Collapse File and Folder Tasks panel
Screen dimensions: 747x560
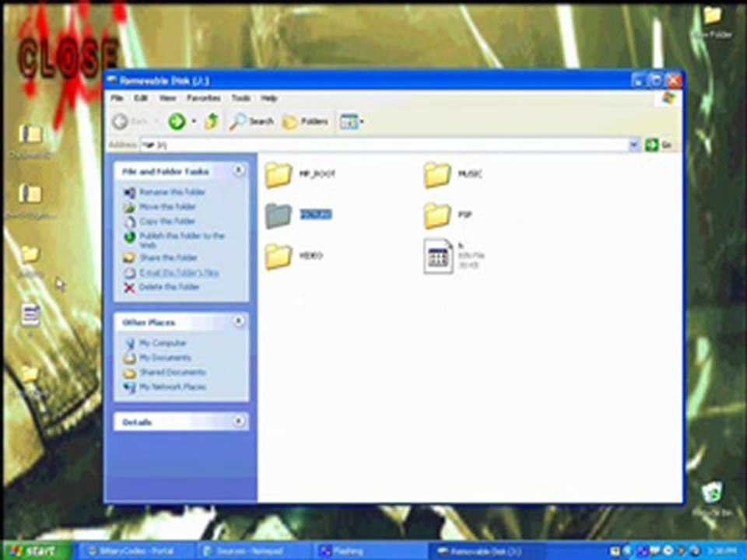(239, 170)
